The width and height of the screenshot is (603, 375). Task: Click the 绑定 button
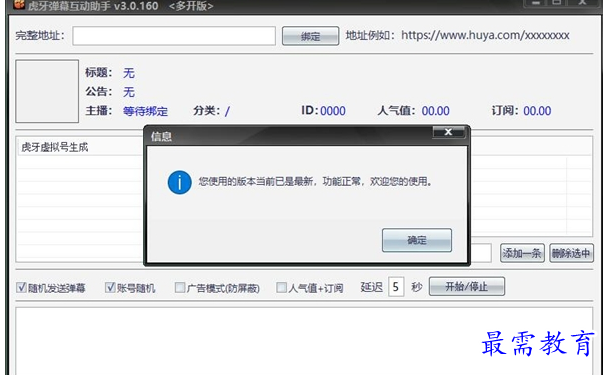(x=310, y=36)
